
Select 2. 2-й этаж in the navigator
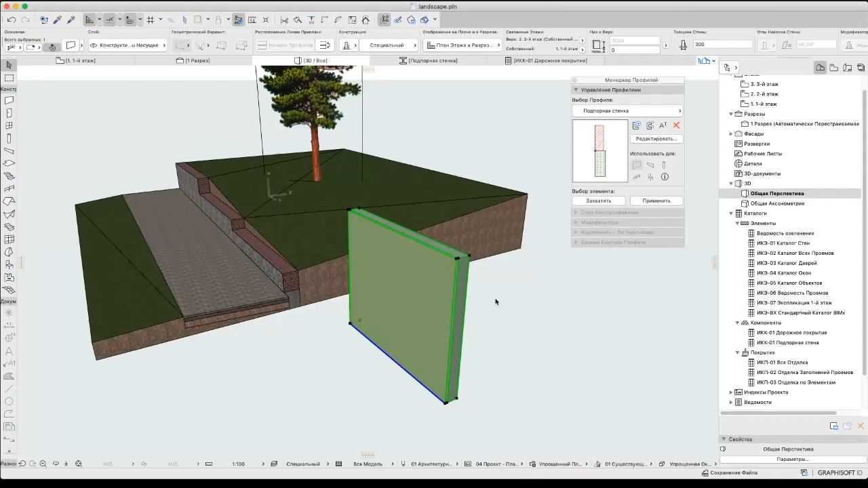pyautogui.click(x=764, y=94)
